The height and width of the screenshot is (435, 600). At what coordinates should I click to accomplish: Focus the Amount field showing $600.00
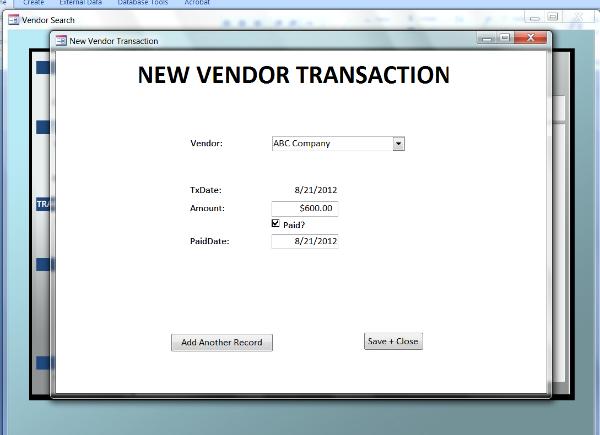(304, 208)
